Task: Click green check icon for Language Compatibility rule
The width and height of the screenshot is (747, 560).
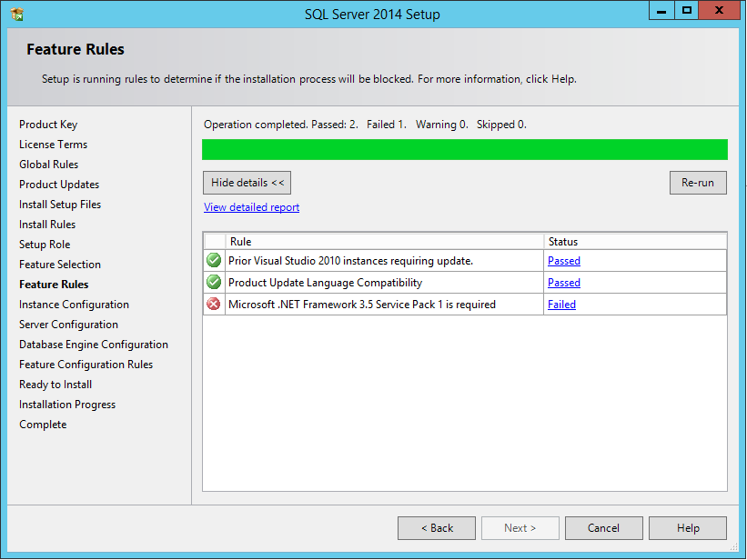Action: (214, 283)
